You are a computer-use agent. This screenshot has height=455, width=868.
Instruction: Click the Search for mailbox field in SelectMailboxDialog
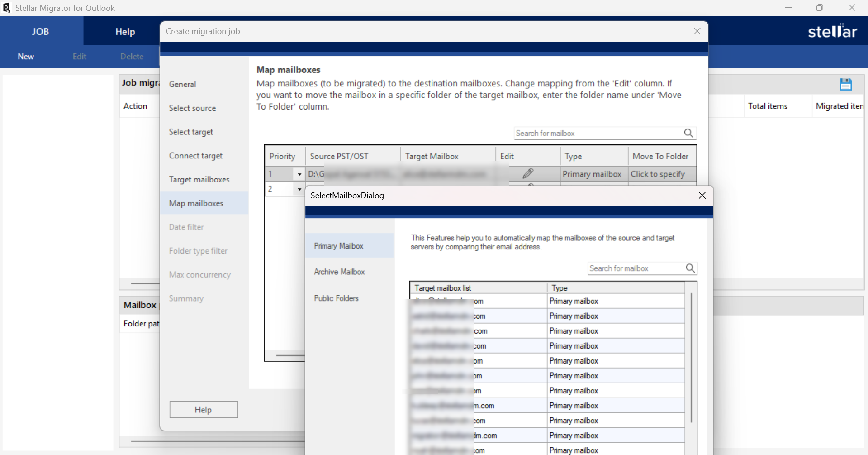click(x=636, y=268)
